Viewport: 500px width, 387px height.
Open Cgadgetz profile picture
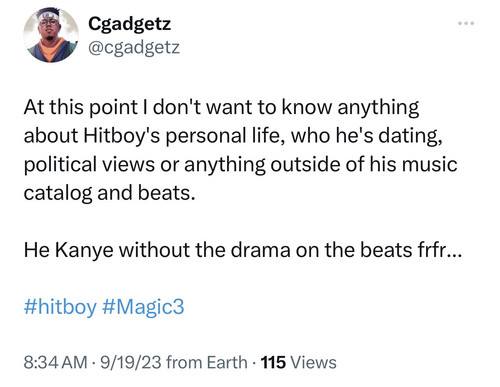pos(51,35)
